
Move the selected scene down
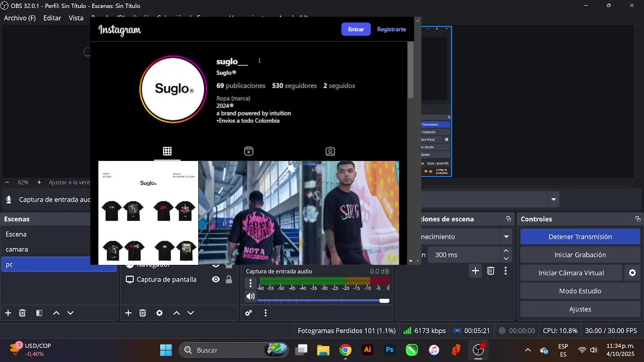point(70,313)
